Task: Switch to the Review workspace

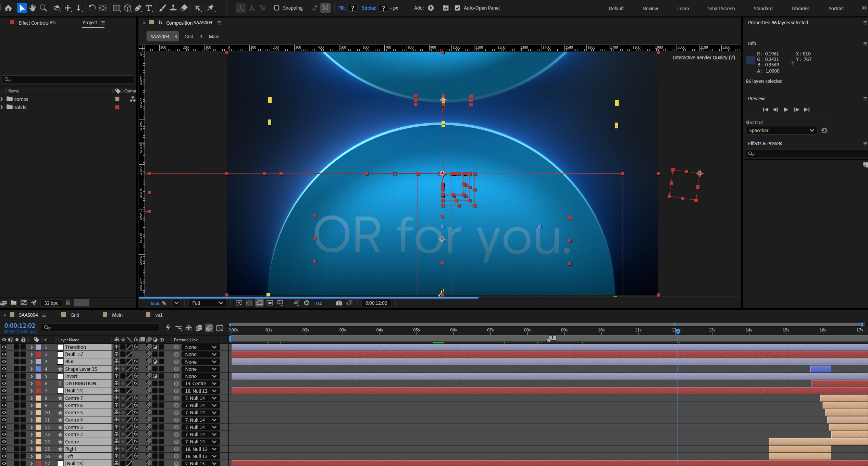Action: [x=650, y=8]
